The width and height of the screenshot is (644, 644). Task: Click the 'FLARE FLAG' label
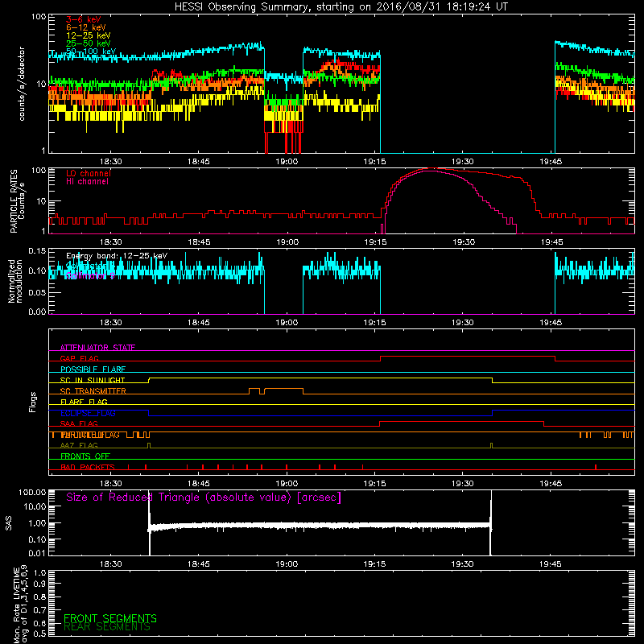84,402
